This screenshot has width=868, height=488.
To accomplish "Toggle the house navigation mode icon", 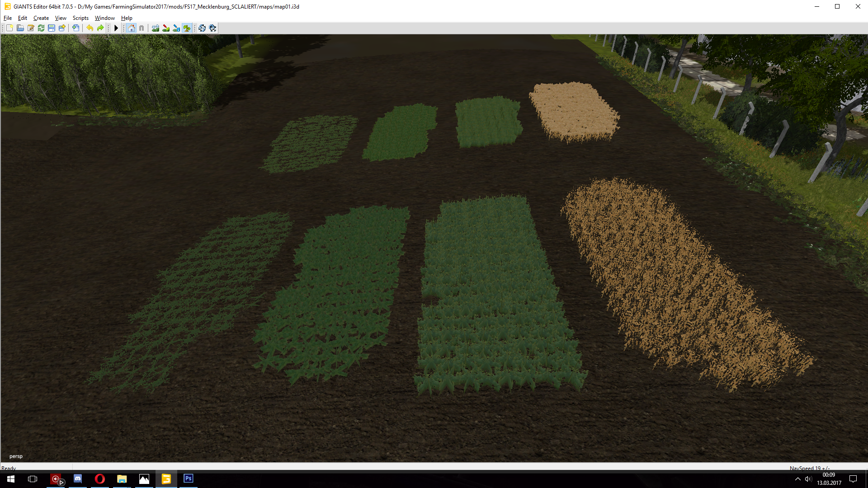I will 131,28.
